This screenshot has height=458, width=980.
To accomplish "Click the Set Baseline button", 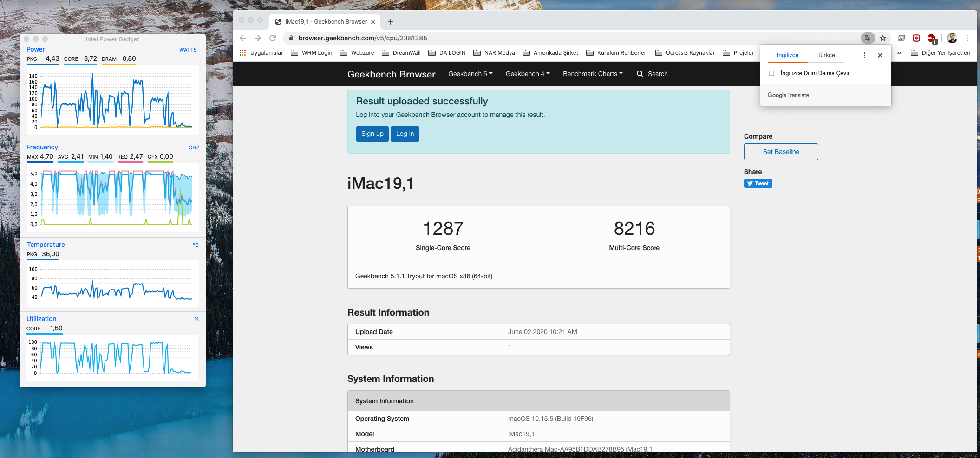I will [x=781, y=152].
